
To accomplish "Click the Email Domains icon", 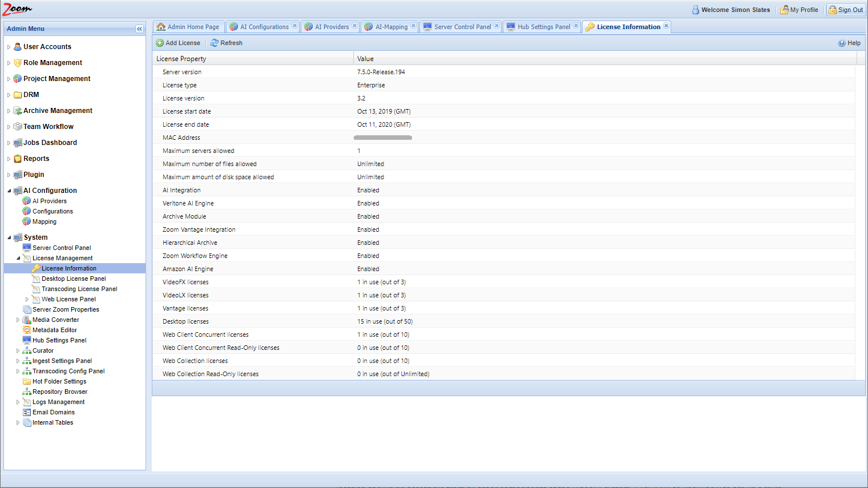I will [x=27, y=412].
